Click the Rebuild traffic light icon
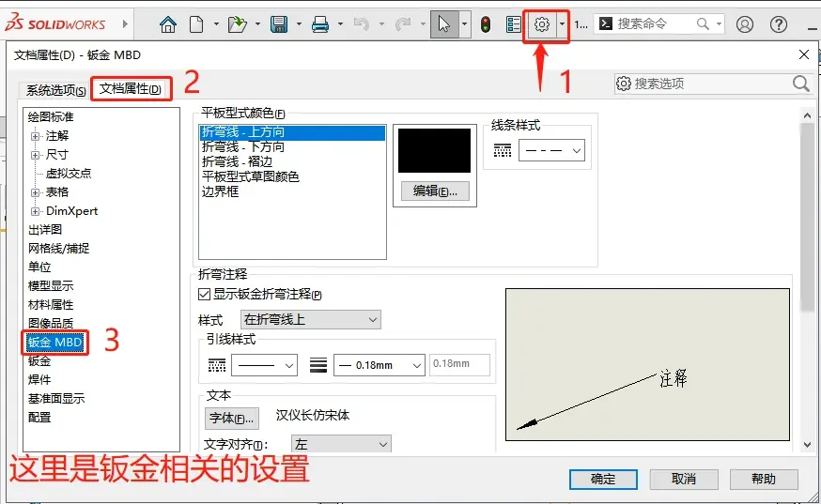821x504 pixels. (486, 24)
